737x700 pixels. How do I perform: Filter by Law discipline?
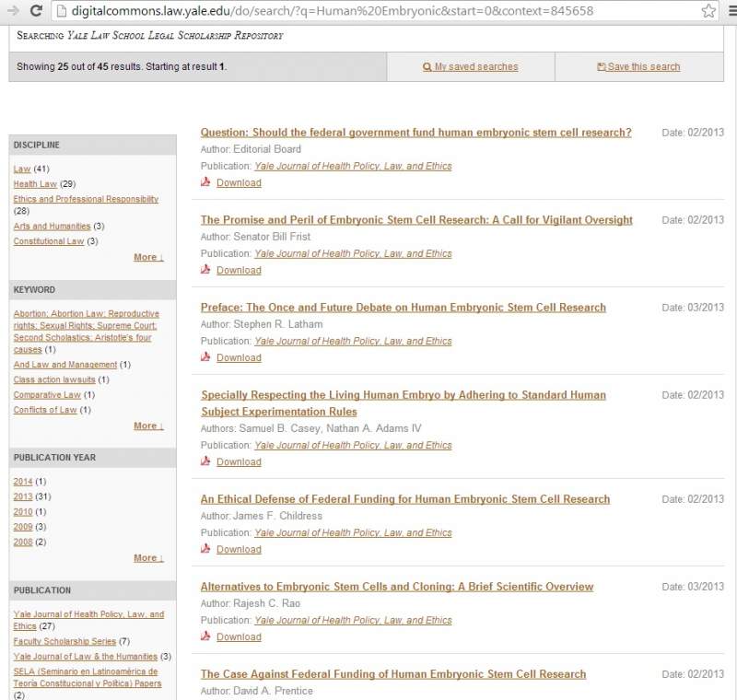click(x=21, y=169)
